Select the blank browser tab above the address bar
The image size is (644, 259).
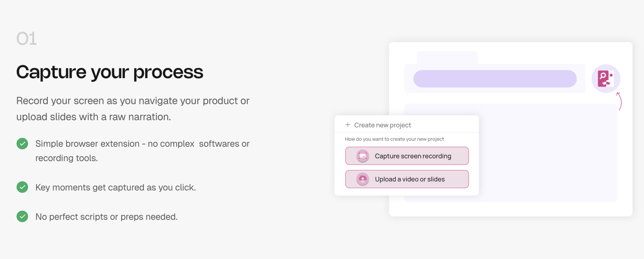(x=447, y=57)
